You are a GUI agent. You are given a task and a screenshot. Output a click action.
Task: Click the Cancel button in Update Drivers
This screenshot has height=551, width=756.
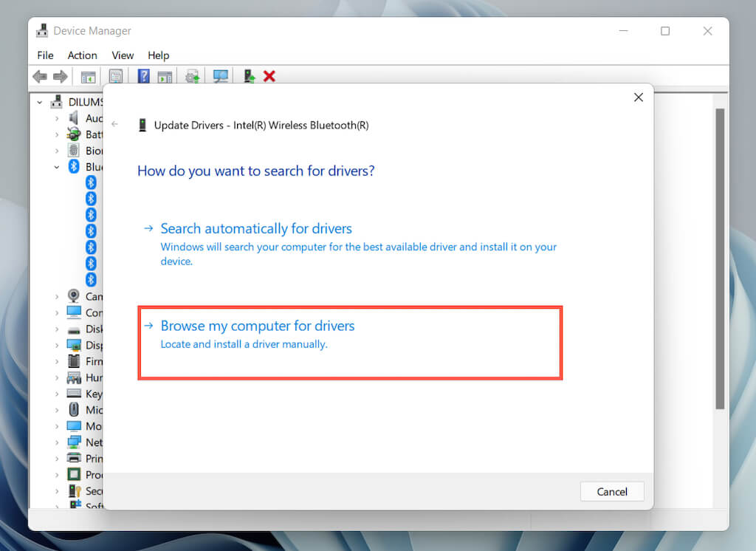612,491
